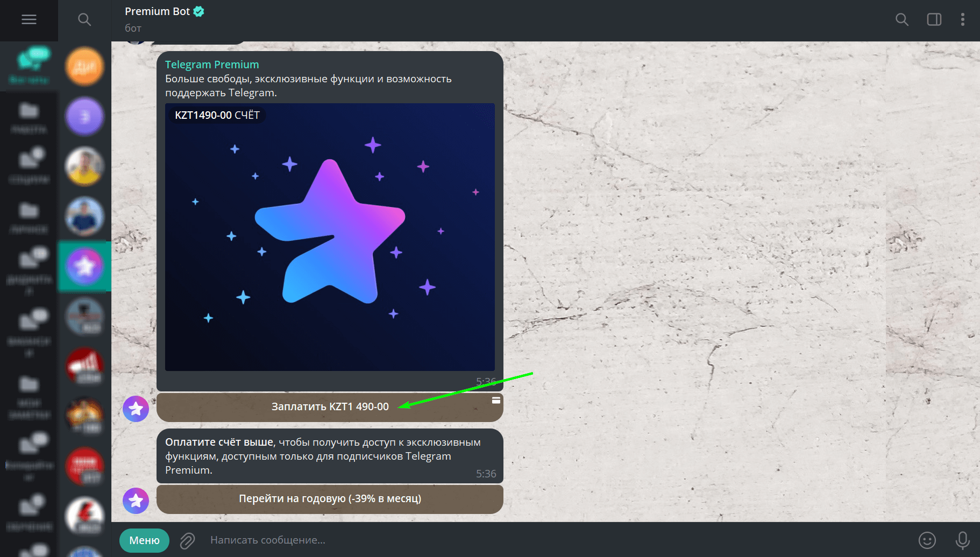This screenshot has height=557, width=980.
Task: Open the Telegram Premium invoice title link
Action: click(x=212, y=65)
